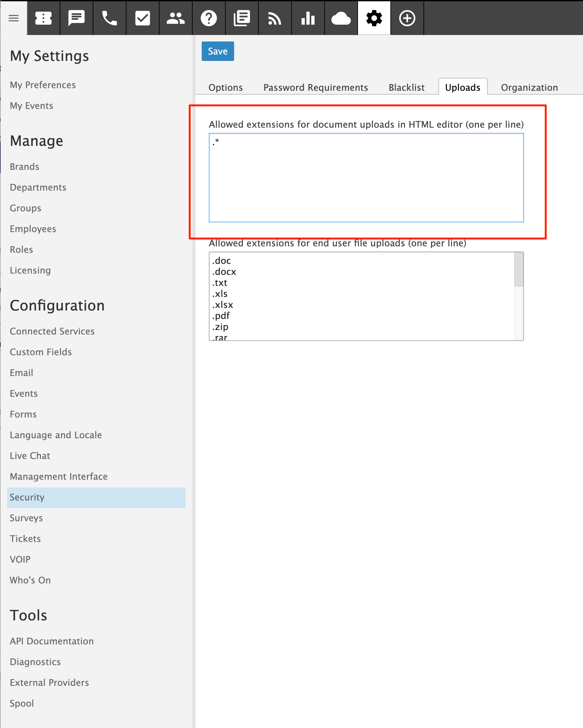Switch to the Blacklist tab
The height and width of the screenshot is (728, 583).
[x=406, y=88]
